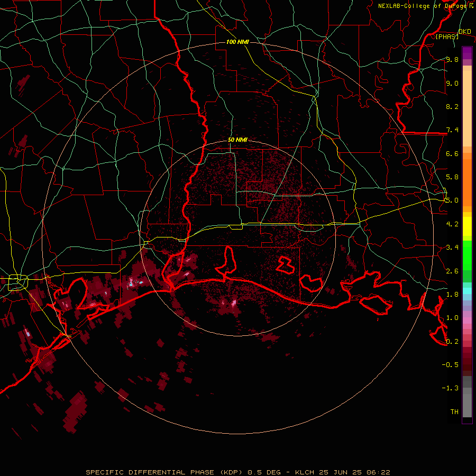476x476 pixels.
Task: Select the 6.6 scale value
Action: coord(452,153)
